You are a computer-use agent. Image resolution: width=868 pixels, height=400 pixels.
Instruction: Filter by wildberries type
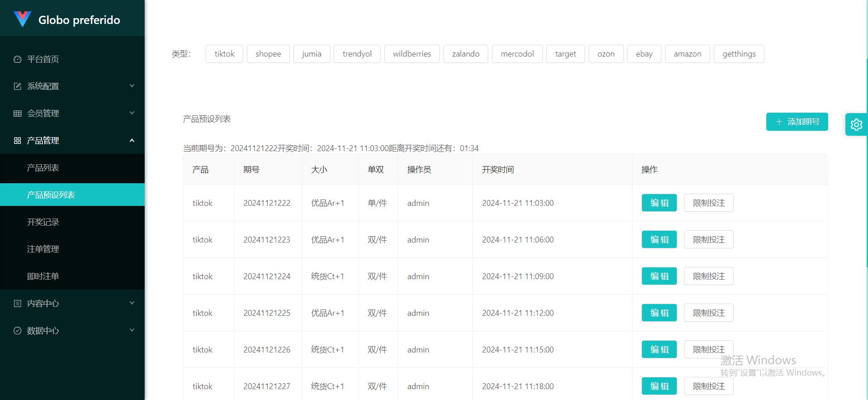click(x=412, y=54)
